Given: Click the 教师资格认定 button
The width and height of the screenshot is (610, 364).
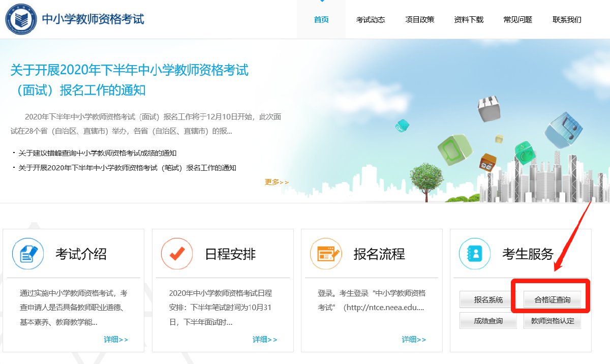Looking at the screenshot, I should tap(553, 321).
